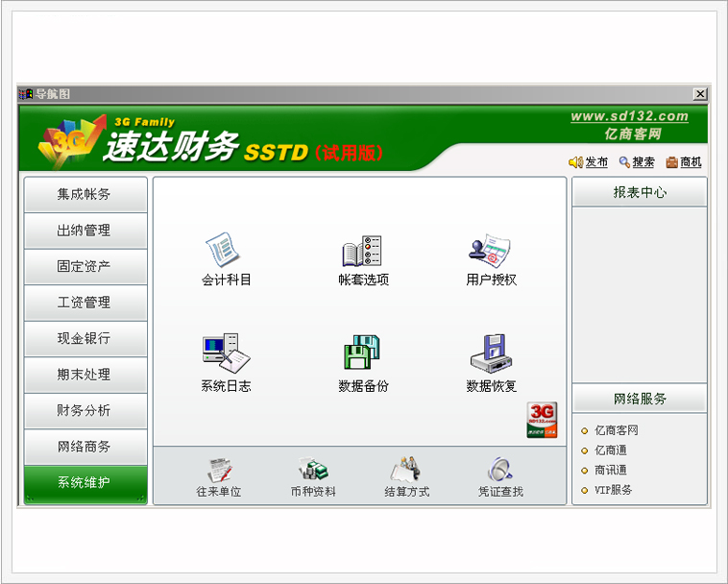
Task: Click the 3G sd132.com badge icon
Action: [542, 420]
